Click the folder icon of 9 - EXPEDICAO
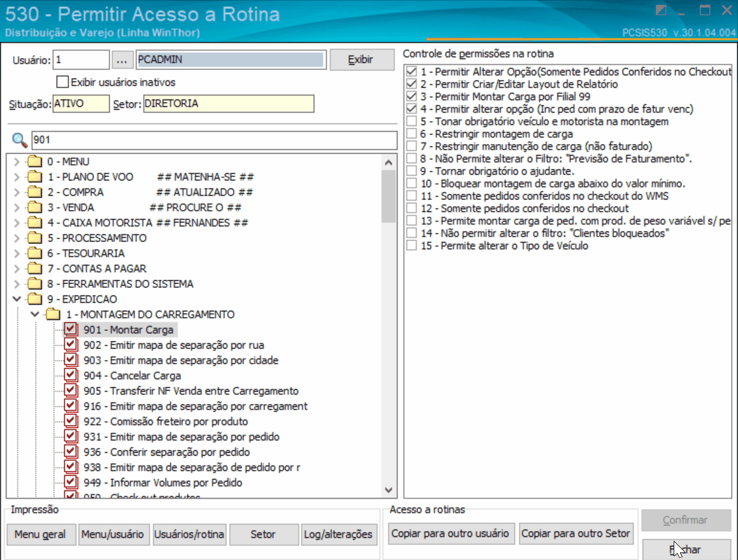 34,299
